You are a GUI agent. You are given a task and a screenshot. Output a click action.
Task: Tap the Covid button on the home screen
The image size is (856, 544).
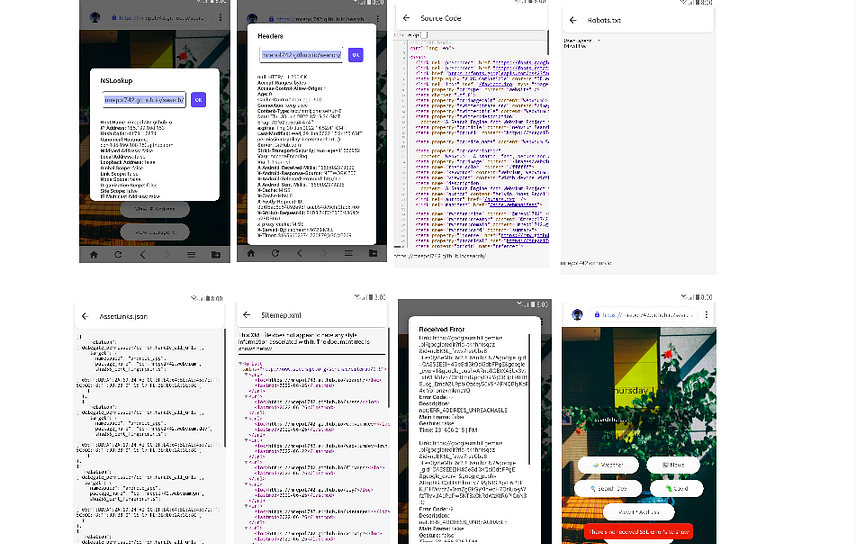[676, 488]
